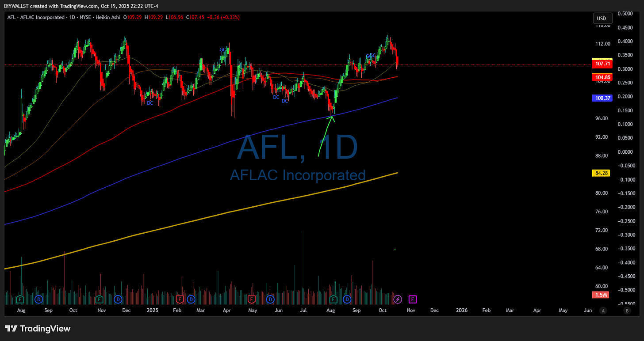This screenshot has width=644, height=341.
Task: Toggle the USD currency button
Action: pyautogui.click(x=602, y=18)
